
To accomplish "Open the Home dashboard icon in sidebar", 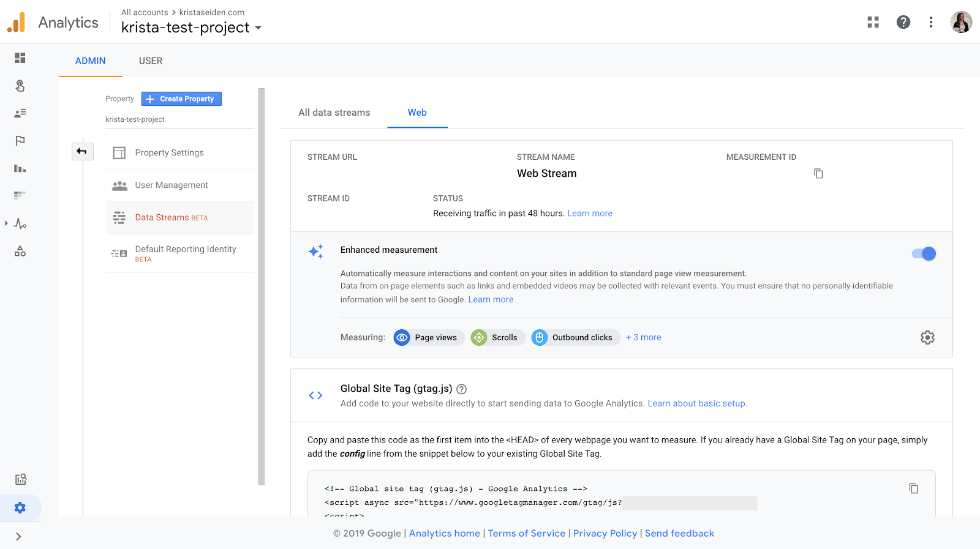I will (20, 58).
